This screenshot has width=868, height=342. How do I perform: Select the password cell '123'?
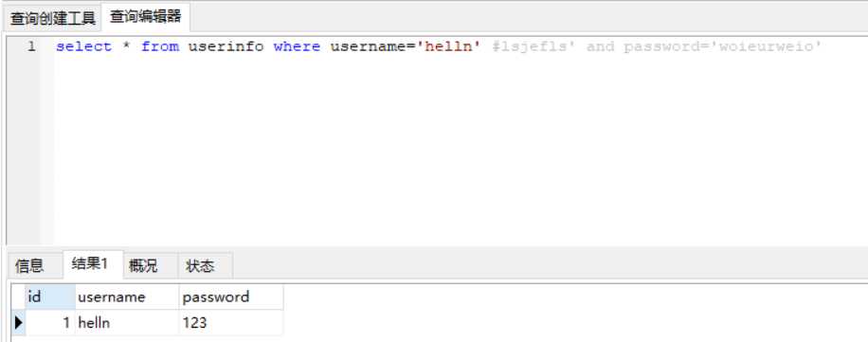click(x=231, y=322)
